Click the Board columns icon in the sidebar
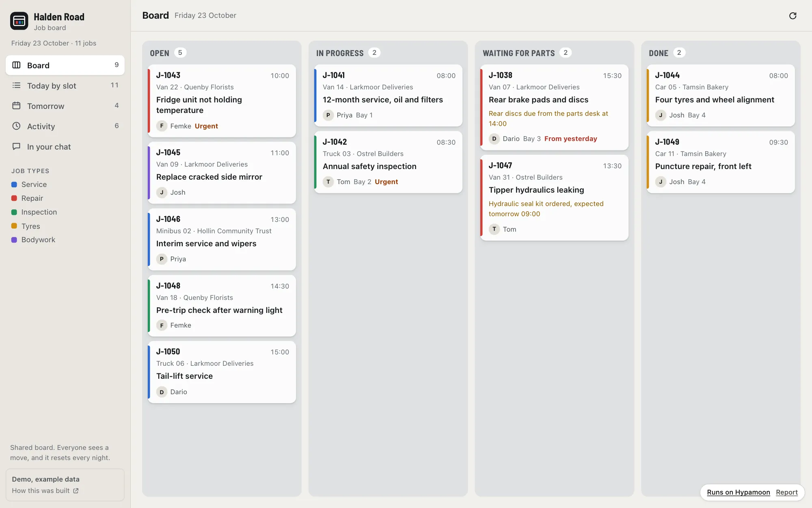Screen dimensions: 812x508 (x=16, y=65)
